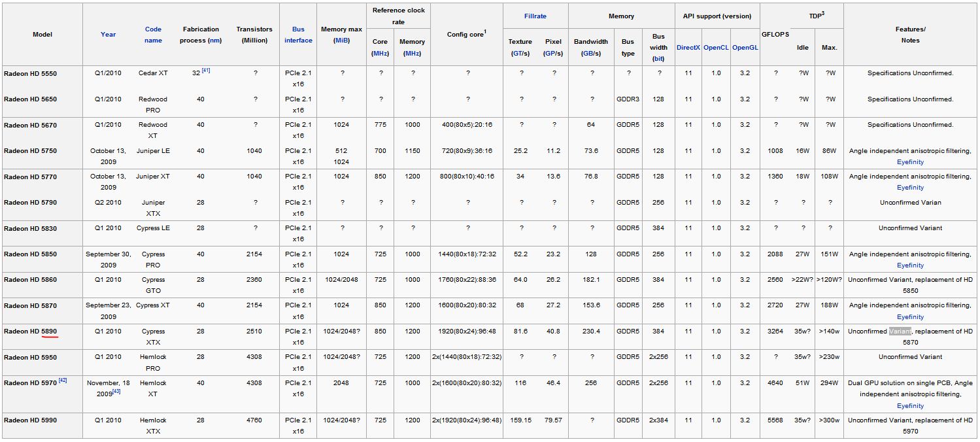Click config core value 800(80x10):40:16
Image resolution: width=980 pixels, height=442 pixels.
[x=467, y=176]
